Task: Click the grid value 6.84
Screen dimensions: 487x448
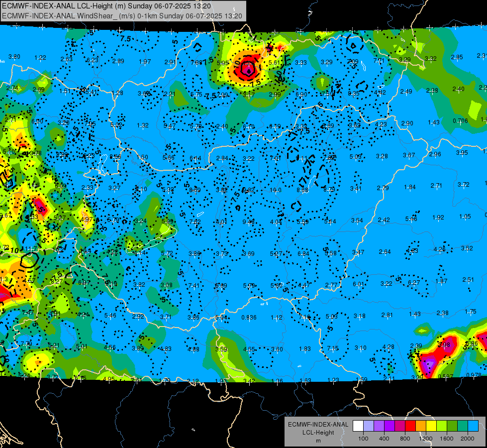Action: tap(303, 254)
